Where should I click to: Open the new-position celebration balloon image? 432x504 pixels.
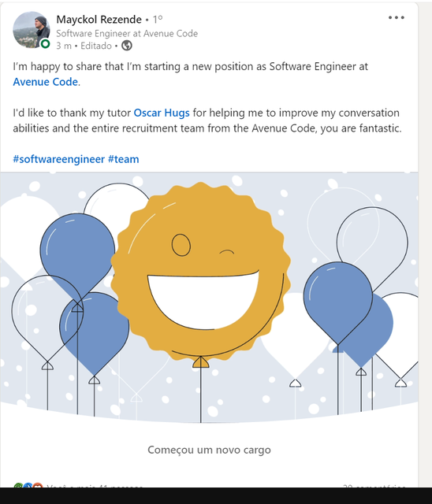[x=209, y=298]
